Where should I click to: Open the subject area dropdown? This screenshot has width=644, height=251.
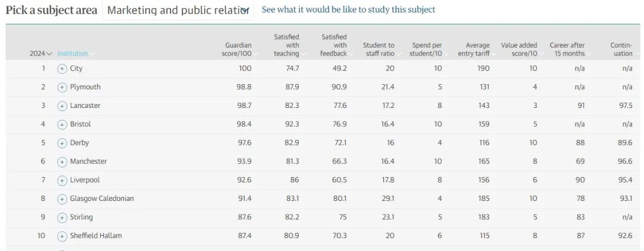(x=178, y=10)
